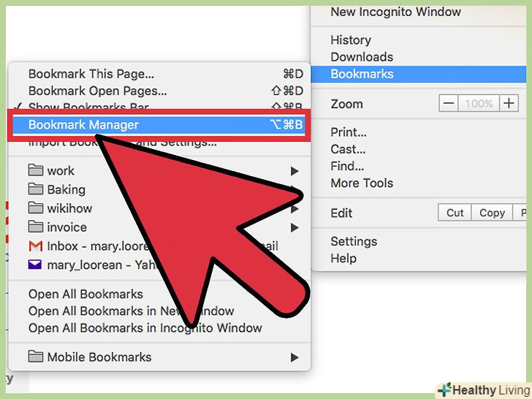Viewport: 532px width, 399px height.
Task: Select Bookmark Manager menu entry
Action: coord(159,125)
